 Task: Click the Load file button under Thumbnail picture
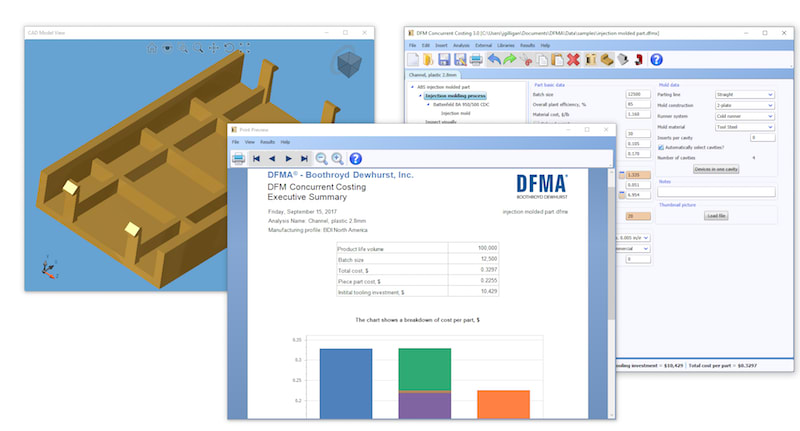716,216
